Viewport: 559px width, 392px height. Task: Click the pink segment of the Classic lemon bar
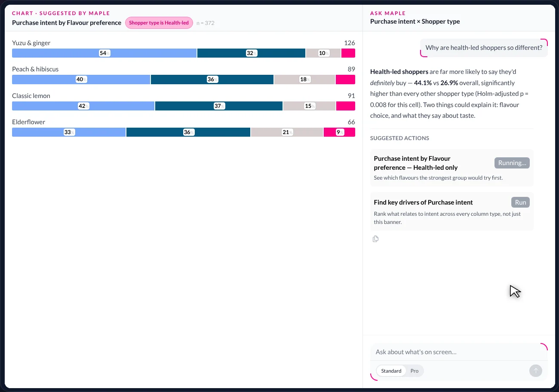346,106
